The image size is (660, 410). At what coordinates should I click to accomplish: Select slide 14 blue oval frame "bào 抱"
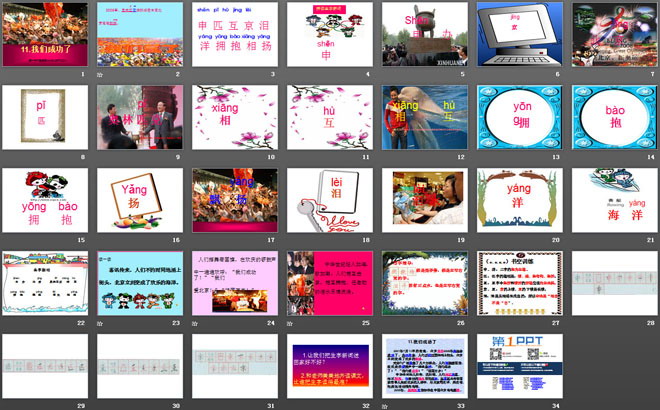coord(615,117)
